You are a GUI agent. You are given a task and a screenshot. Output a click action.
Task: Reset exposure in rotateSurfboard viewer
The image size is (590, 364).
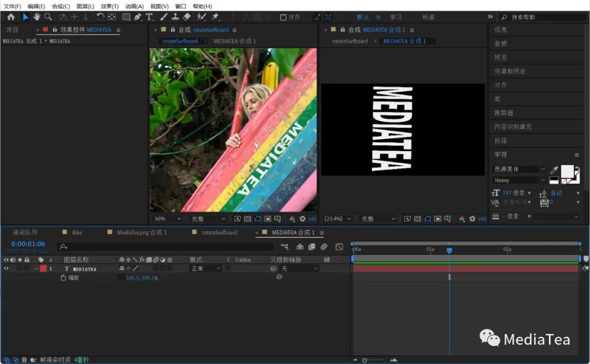[x=302, y=219]
